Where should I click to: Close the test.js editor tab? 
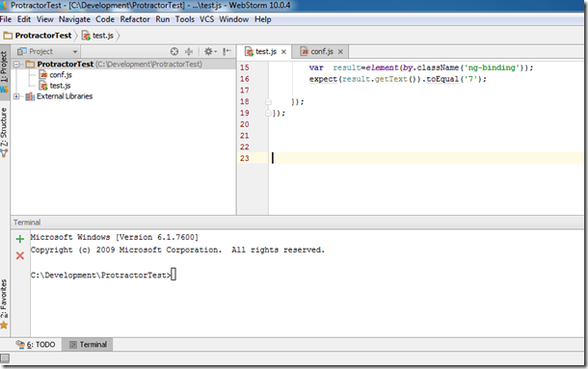coord(283,52)
